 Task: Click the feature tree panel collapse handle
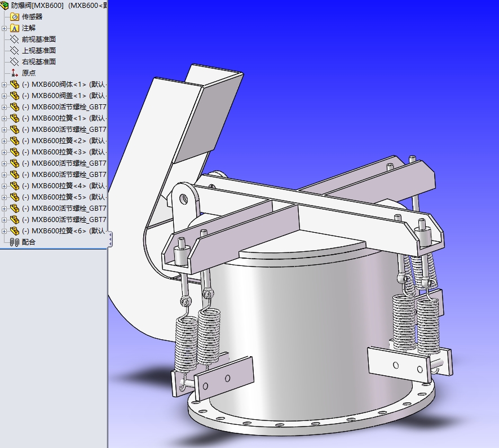[110, 239]
